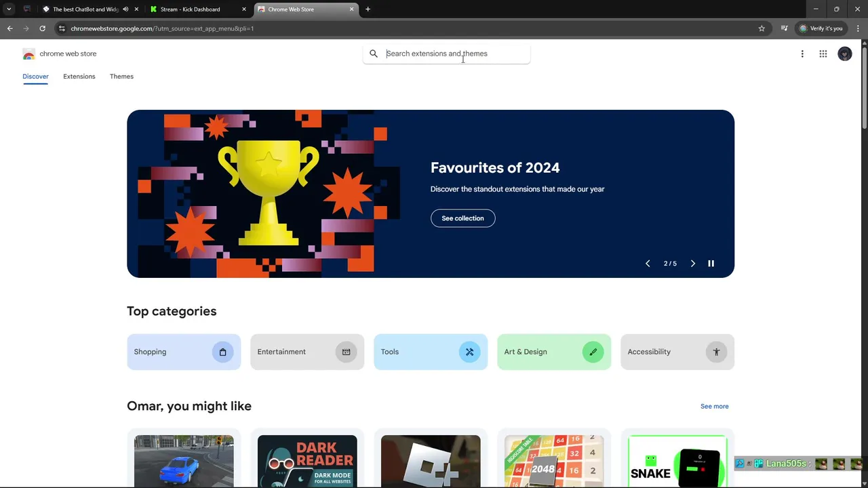
Task: Open a new browser tab
Action: [368, 9]
